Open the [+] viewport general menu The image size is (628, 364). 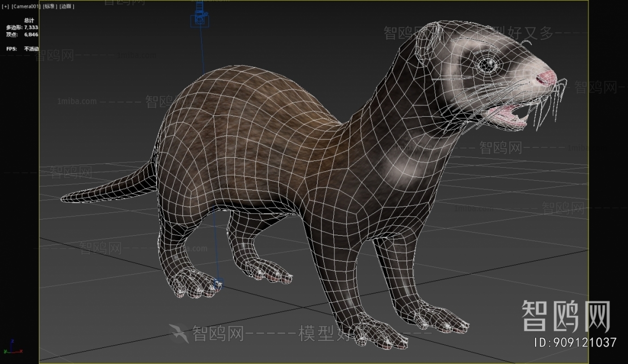5,6
